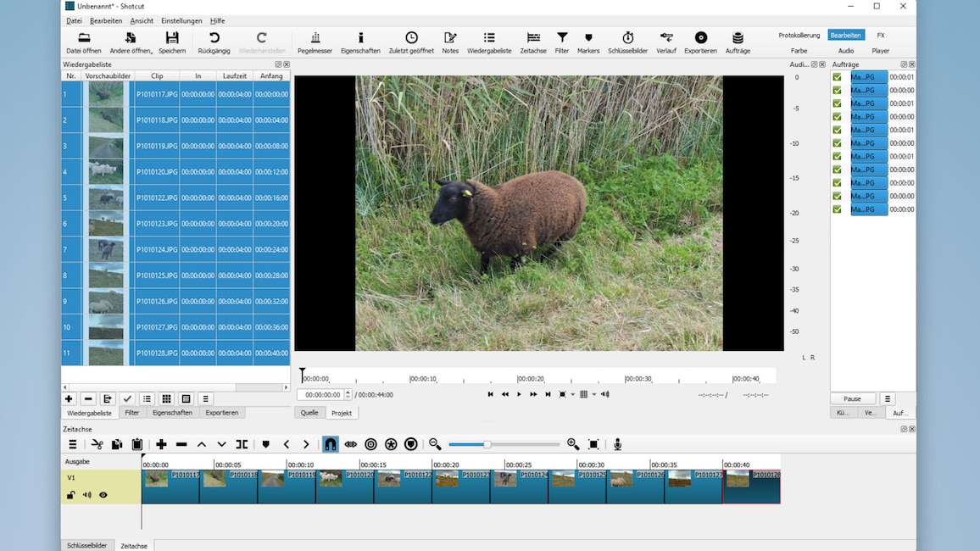
Task: Split clip at playhead in timeline
Action: coord(242,444)
